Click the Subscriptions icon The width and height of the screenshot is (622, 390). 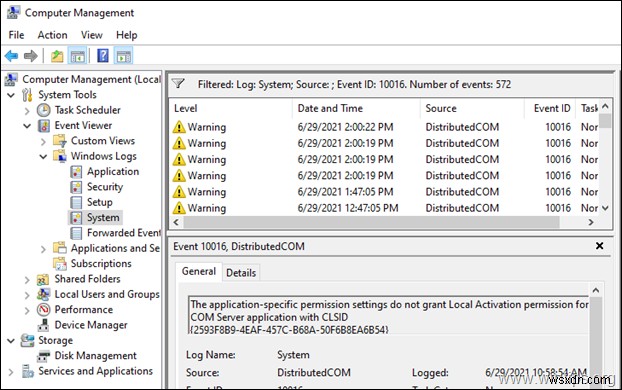pos(60,264)
